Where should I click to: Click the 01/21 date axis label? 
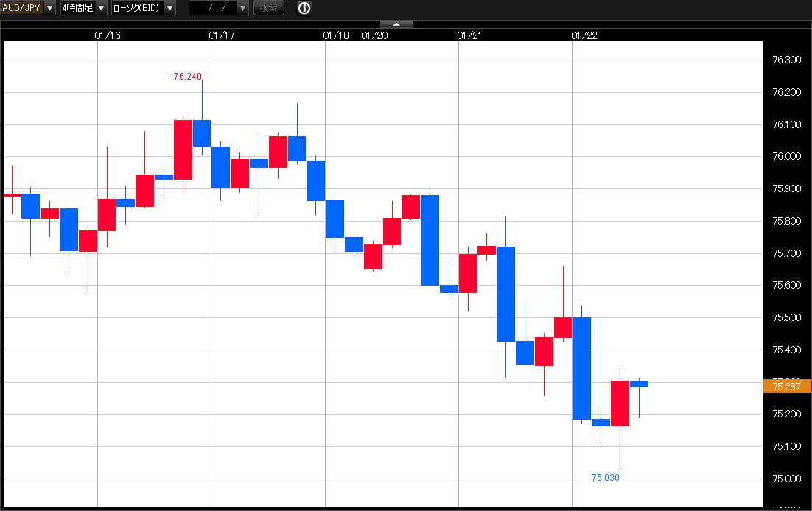469,35
